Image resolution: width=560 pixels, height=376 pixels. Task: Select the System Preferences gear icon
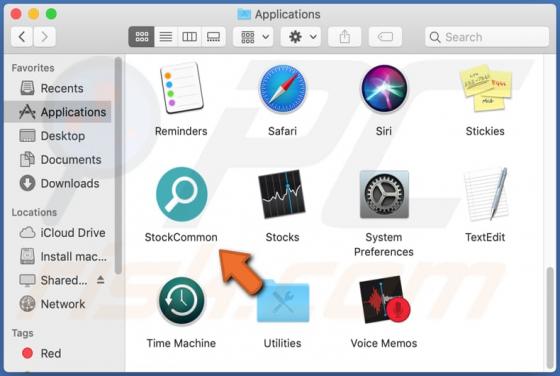point(384,194)
